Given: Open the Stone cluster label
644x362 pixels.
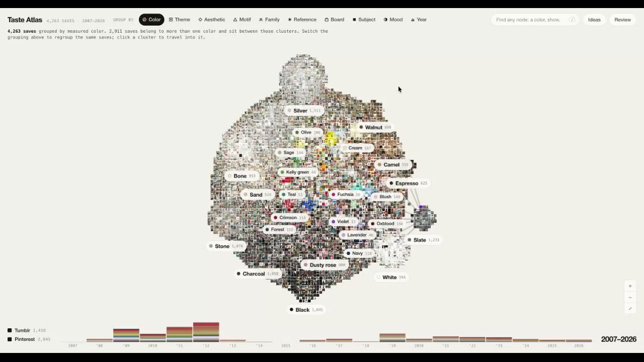Looking at the screenshot, I should click(x=226, y=247).
